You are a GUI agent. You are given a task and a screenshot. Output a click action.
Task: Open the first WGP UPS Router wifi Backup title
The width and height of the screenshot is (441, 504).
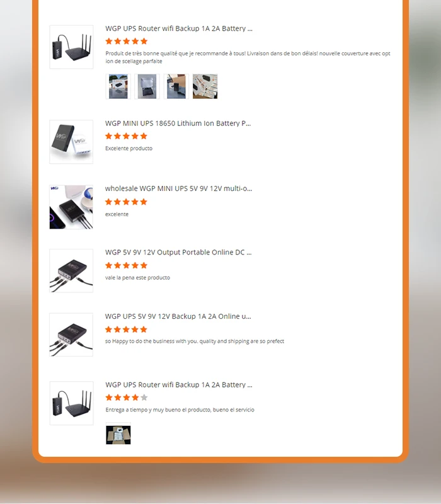(x=179, y=28)
